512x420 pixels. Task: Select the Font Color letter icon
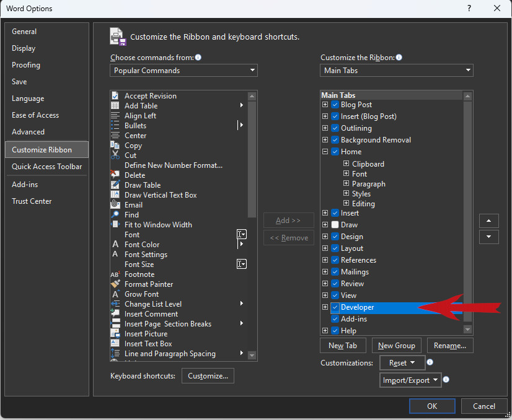(115, 244)
